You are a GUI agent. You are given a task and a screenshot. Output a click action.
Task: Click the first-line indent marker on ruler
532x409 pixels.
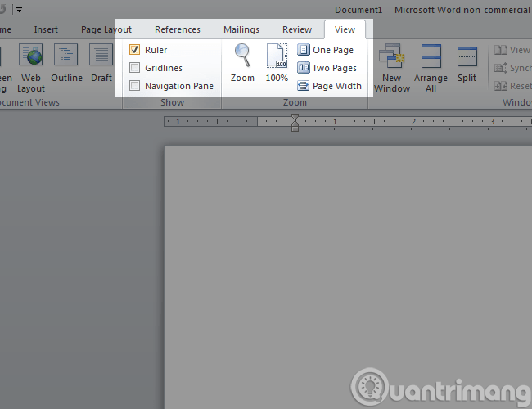(295, 117)
